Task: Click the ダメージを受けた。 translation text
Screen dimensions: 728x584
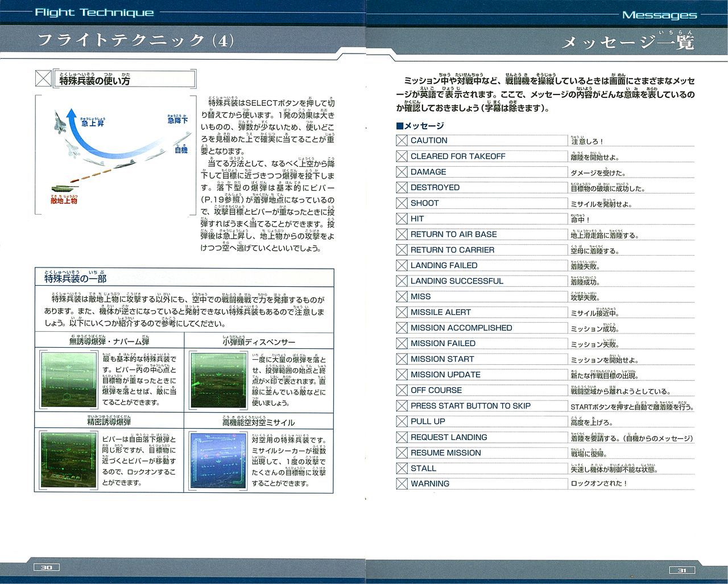Action: coord(598,172)
